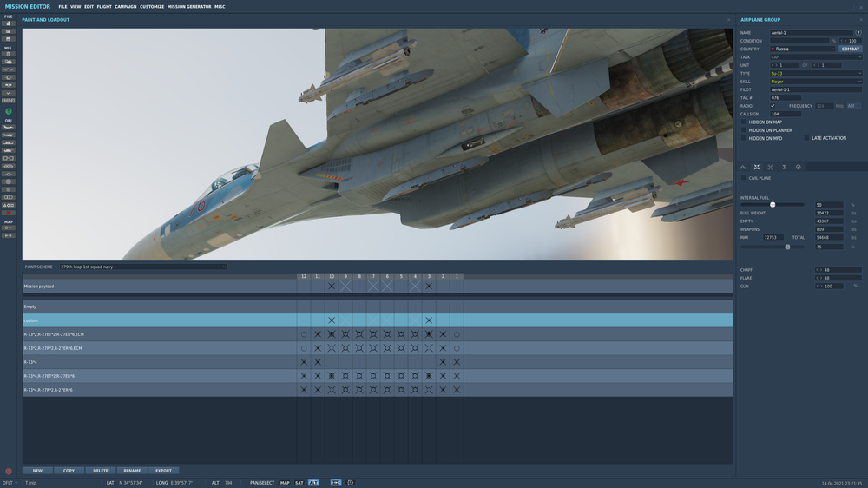Toggle the SAT view mode button
Viewport: 868px width, 488px height.
click(299, 483)
